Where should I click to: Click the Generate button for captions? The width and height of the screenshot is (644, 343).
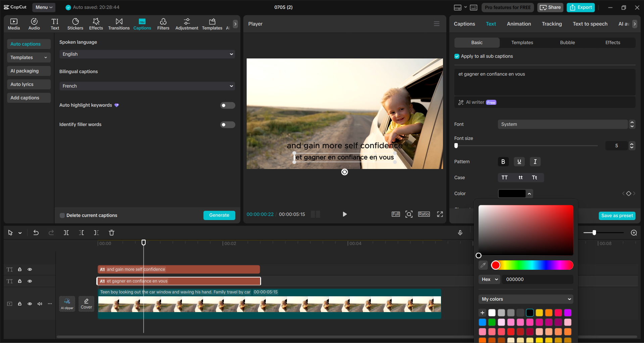point(219,215)
